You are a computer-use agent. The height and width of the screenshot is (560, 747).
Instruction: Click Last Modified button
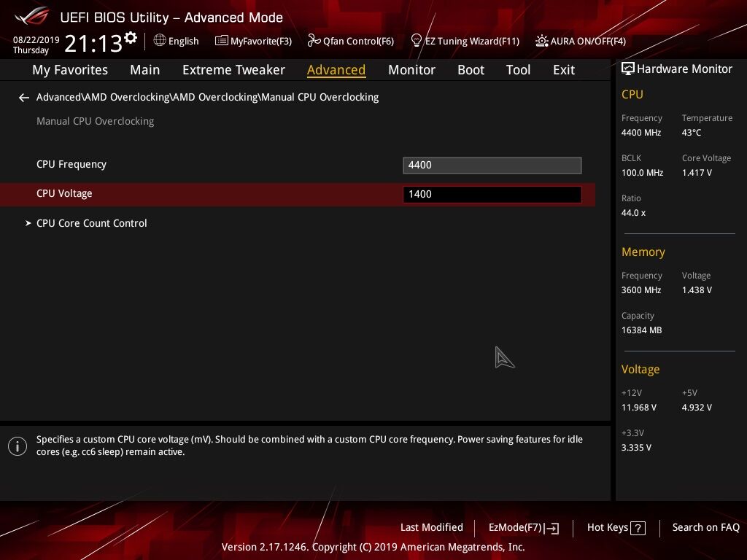432,528
